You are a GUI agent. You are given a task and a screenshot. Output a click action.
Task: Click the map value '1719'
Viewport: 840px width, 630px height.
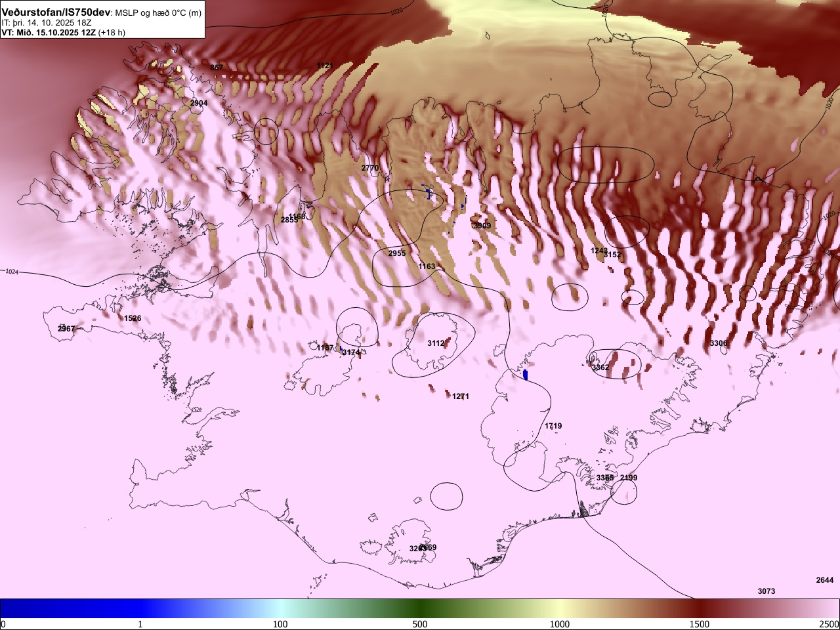pyautogui.click(x=553, y=426)
